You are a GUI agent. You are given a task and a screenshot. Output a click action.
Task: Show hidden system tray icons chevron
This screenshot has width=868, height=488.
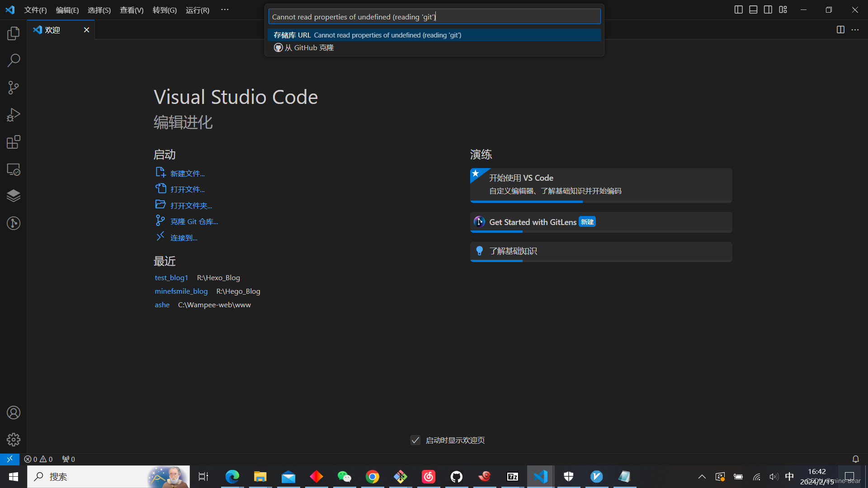702,477
